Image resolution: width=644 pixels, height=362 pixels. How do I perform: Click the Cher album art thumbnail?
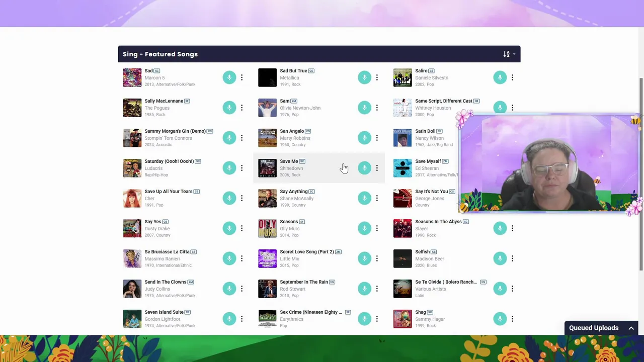pyautogui.click(x=132, y=198)
